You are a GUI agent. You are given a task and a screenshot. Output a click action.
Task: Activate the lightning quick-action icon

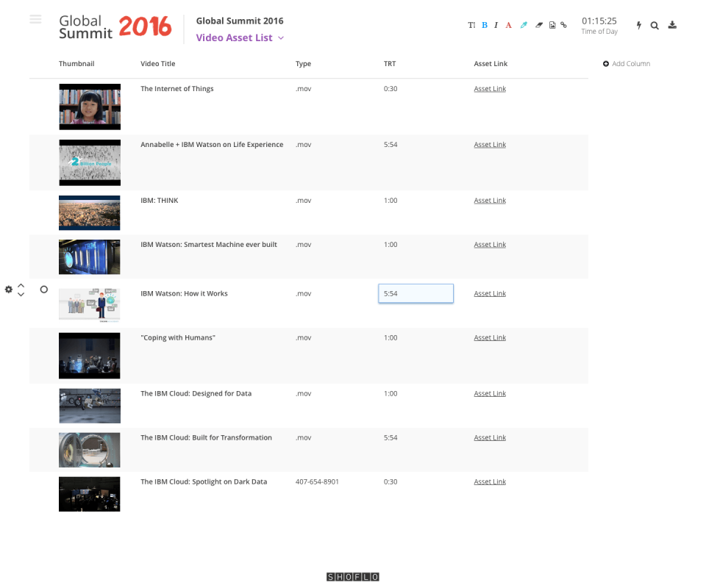point(638,24)
